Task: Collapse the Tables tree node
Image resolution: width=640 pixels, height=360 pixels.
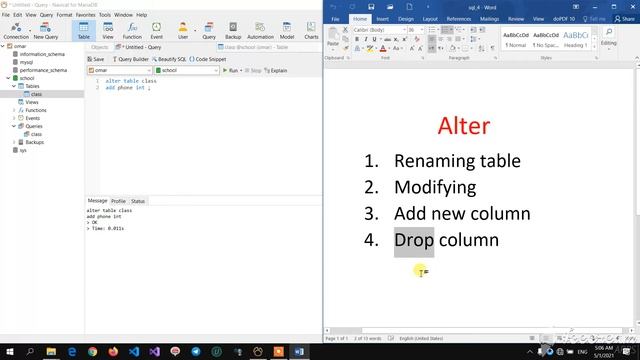Action: [14, 86]
